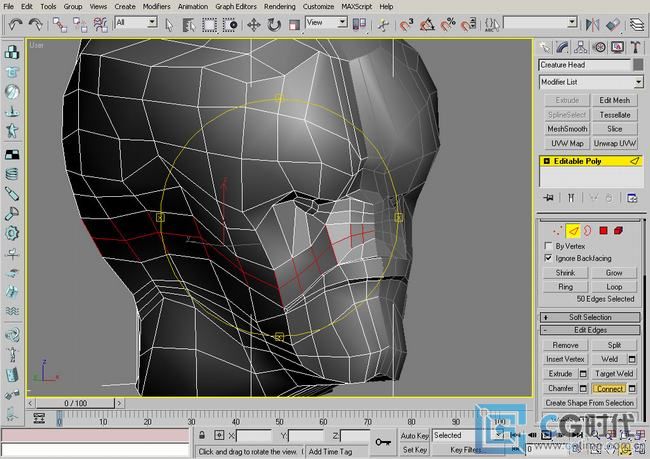Switch to the Hierarchy command panel tab
Screen dimensions: 650x459
[x=581, y=47]
